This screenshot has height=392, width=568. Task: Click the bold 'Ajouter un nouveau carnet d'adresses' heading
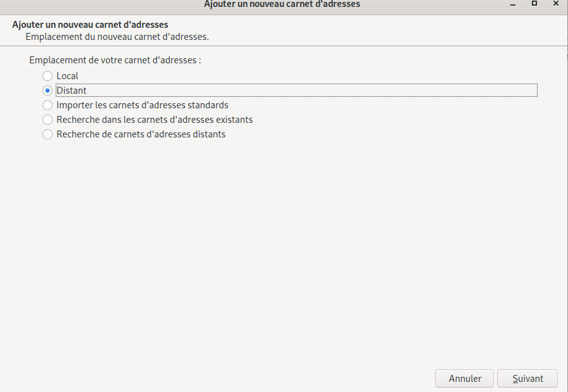coord(90,25)
